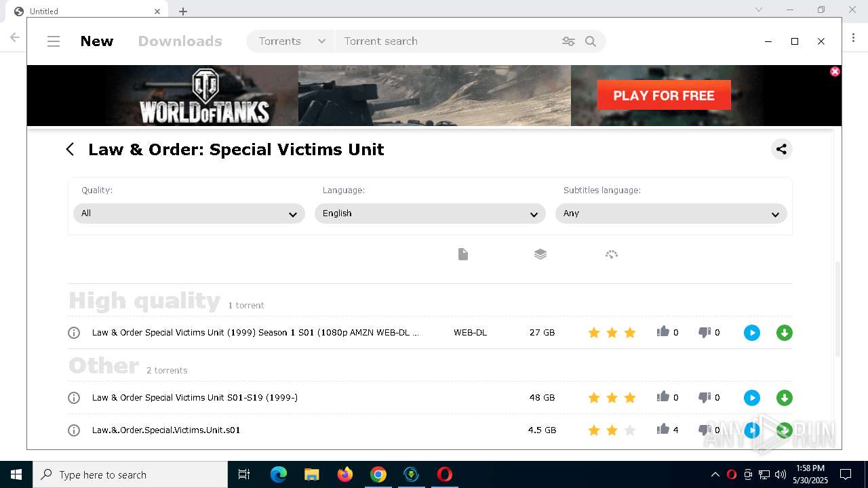
Task: Switch to the Downloads tab
Action: pyautogui.click(x=180, y=41)
